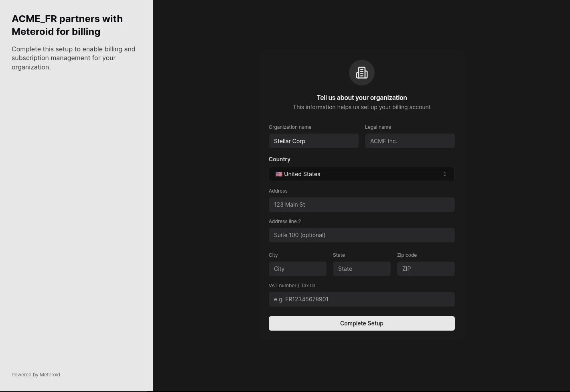
Task: Open the United States country selector
Action: pyautogui.click(x=362, y=174)
